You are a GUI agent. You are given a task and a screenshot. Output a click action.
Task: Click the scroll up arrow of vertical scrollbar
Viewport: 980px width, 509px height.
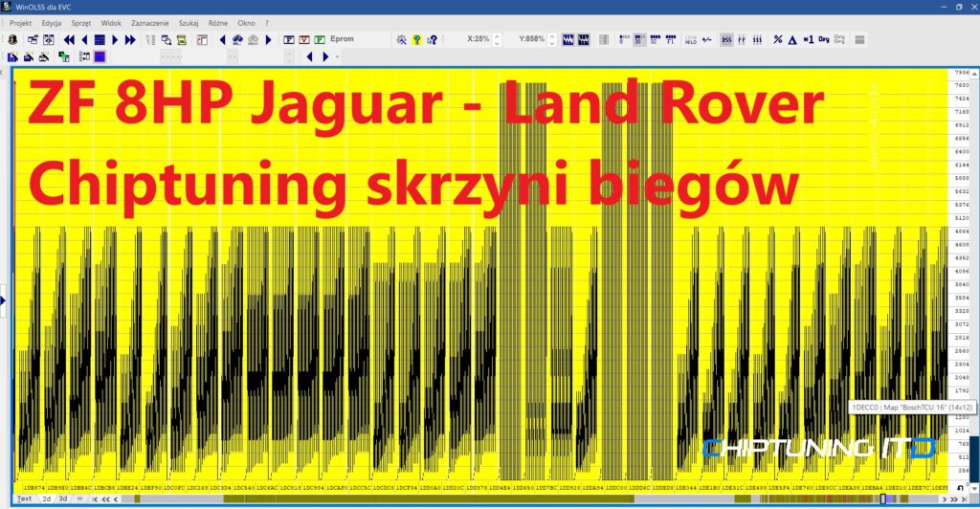pyautogui.click(x=974, y=73)
